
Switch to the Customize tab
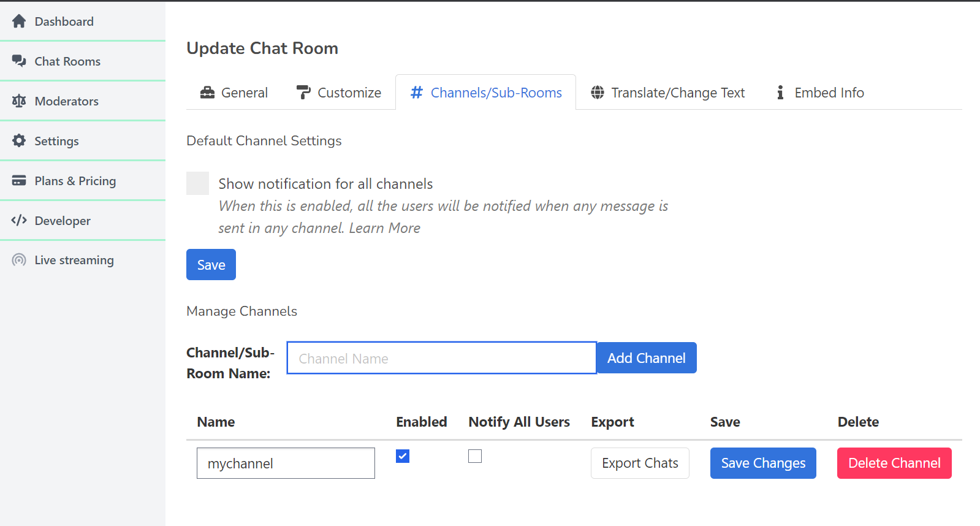338,93
